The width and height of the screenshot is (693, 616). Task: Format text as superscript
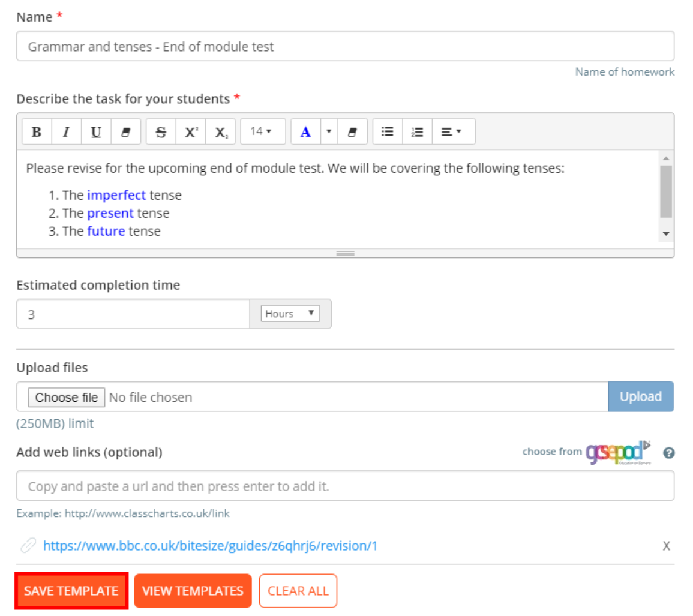tap(190, 131)
